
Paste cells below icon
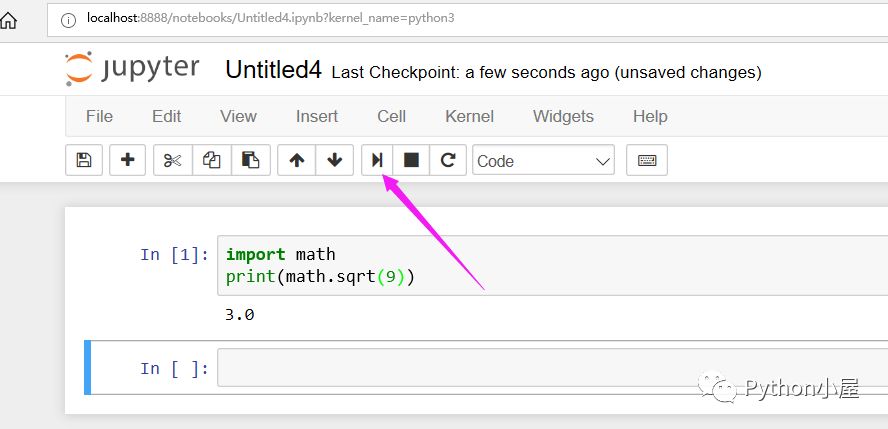[250, 160]
